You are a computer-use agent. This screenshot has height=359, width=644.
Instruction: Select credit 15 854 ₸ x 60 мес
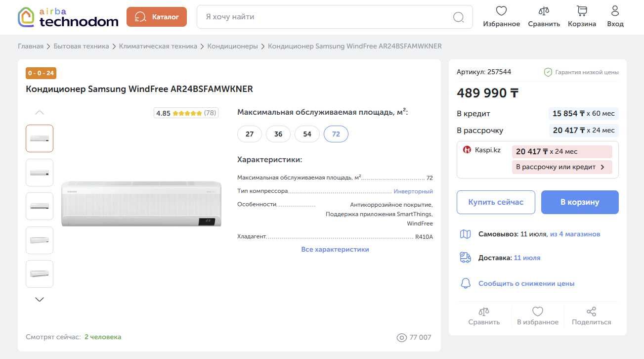pos(584,114)
